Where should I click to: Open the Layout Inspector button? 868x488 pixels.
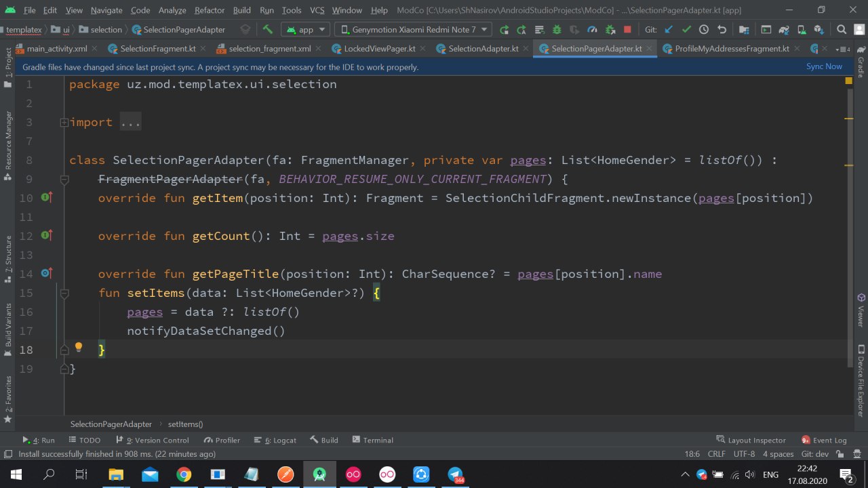(751, 440)
